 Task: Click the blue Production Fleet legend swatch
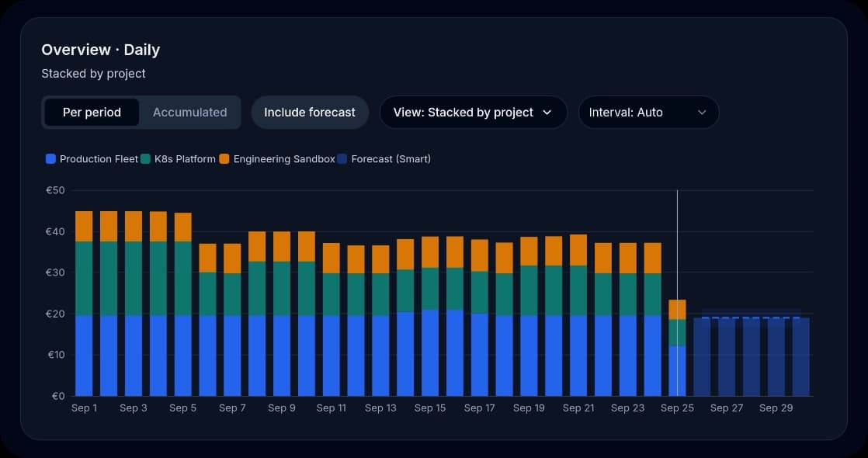(51, 159)
